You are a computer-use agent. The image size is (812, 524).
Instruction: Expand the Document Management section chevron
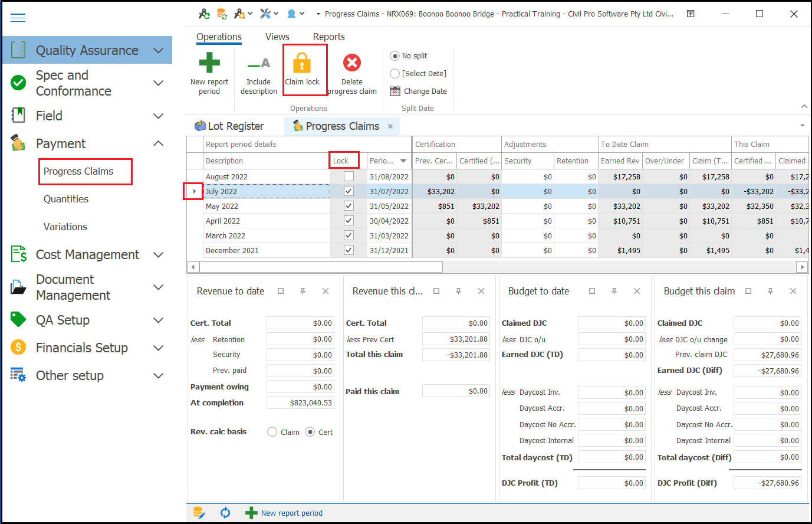coord(158,287)
